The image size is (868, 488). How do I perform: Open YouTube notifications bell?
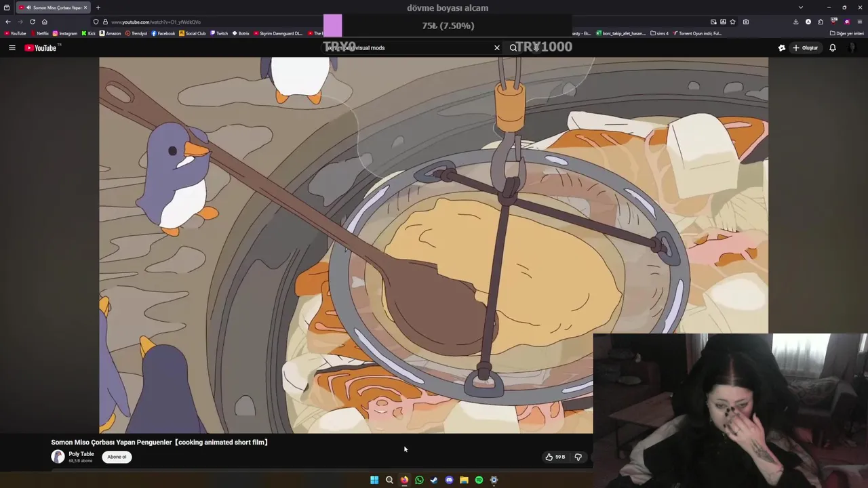click(x=833, y=47)
